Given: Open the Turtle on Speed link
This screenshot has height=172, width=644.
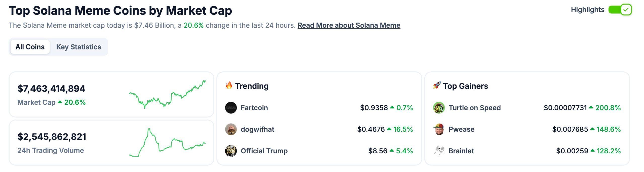Looking at the screenshot, I should click(x=474, y=108).
